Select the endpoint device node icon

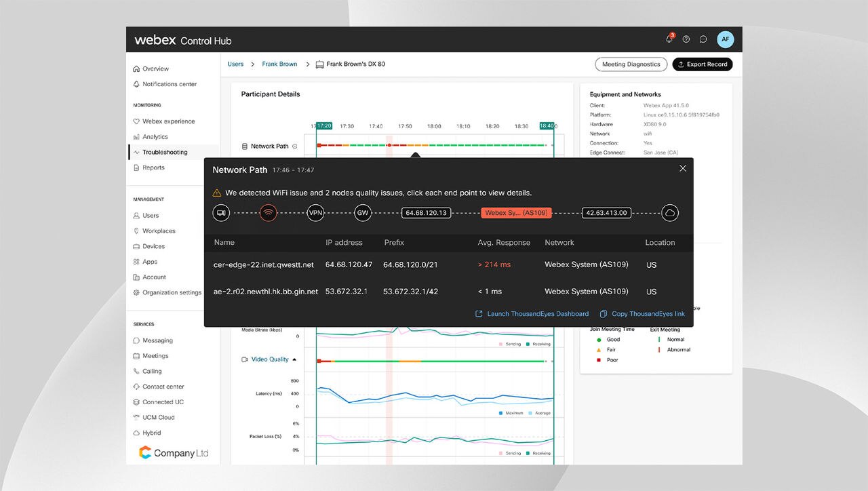click(221, 213)
